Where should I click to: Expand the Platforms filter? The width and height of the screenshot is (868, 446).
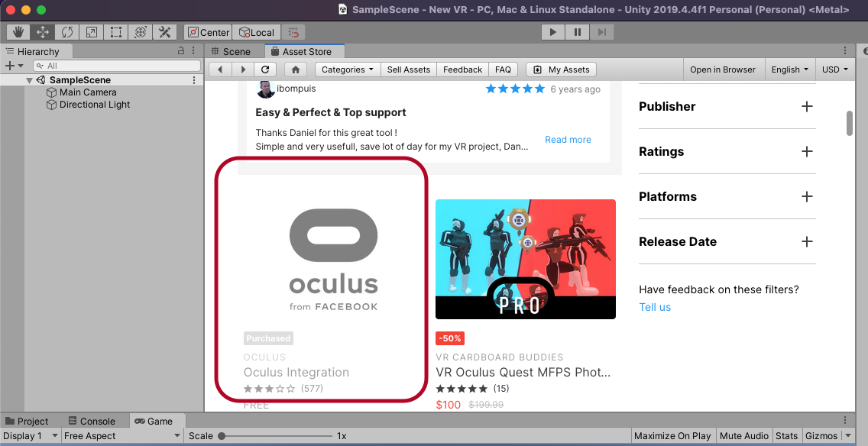[807, 196]
